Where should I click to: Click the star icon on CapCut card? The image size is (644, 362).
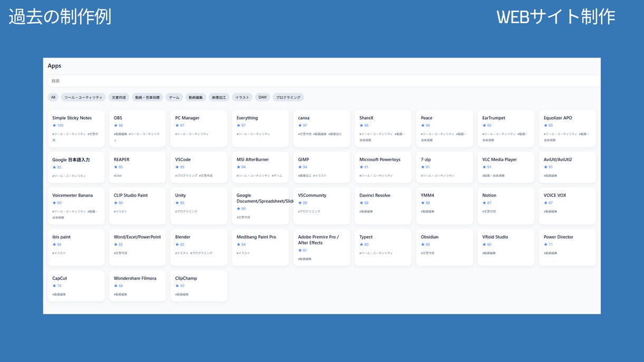pos(54,286)
